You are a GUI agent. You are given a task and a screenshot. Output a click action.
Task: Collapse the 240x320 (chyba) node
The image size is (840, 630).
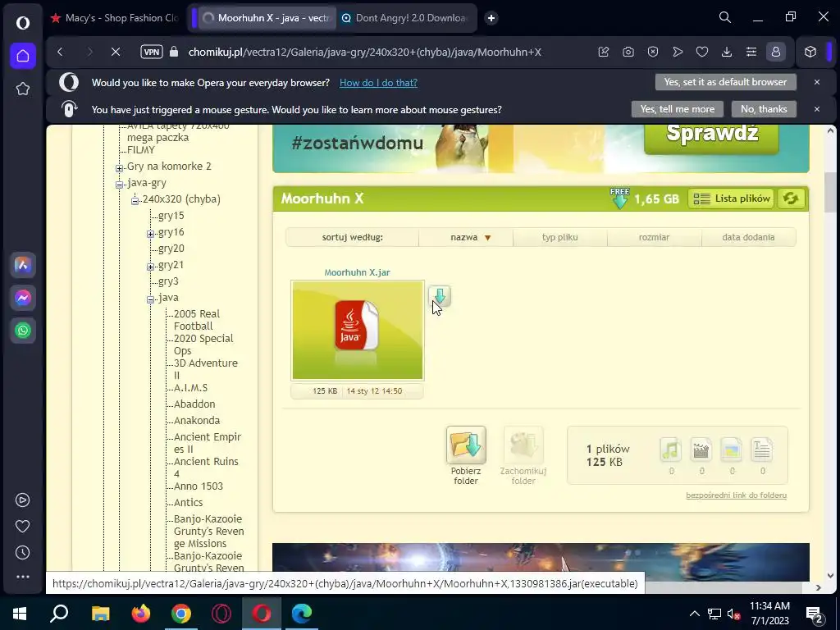(135, 201)
